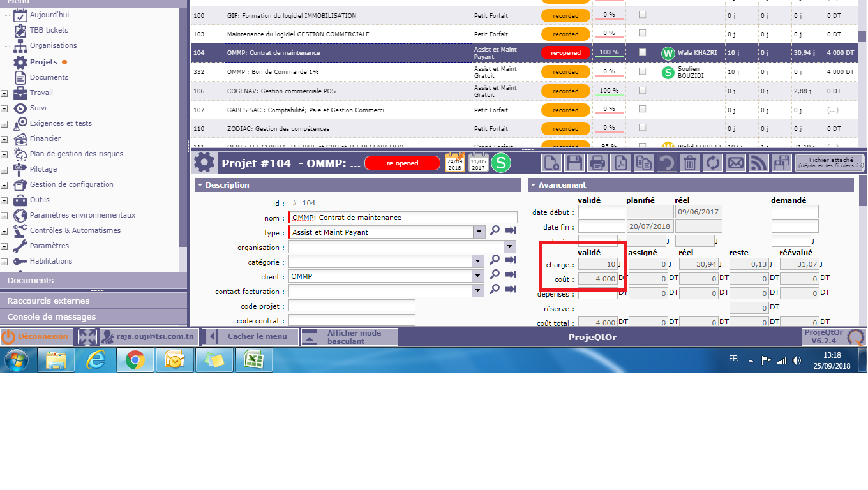868x490 pixels.
Task: Open the organisation dropdown arrow
Action: (510, 247)
